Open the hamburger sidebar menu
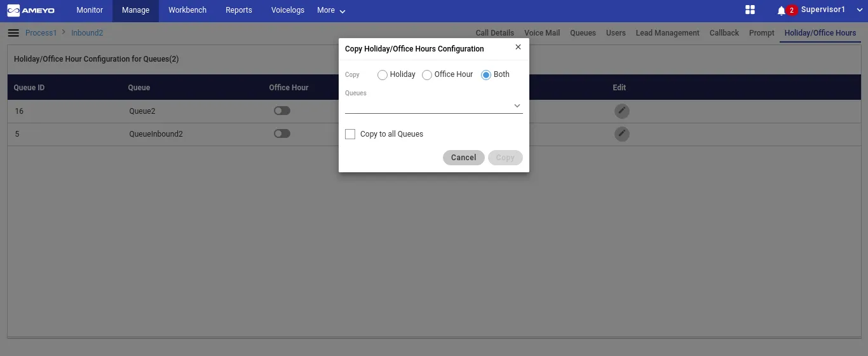The width and height of the screenshot is (868, 356). pos(13,32)
